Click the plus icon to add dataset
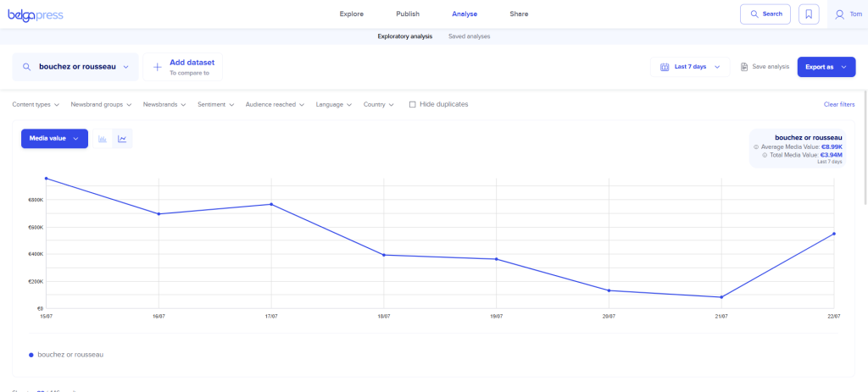868x392 pixels. [x=157, y=67]
